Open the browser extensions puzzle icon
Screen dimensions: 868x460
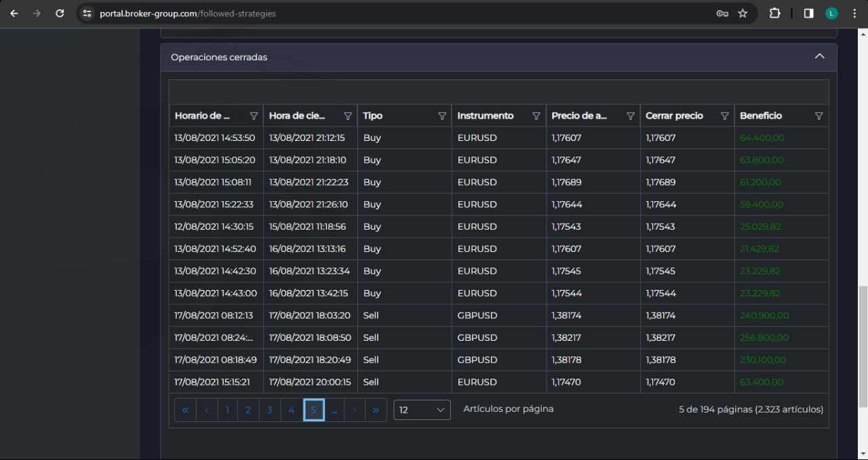774,14
